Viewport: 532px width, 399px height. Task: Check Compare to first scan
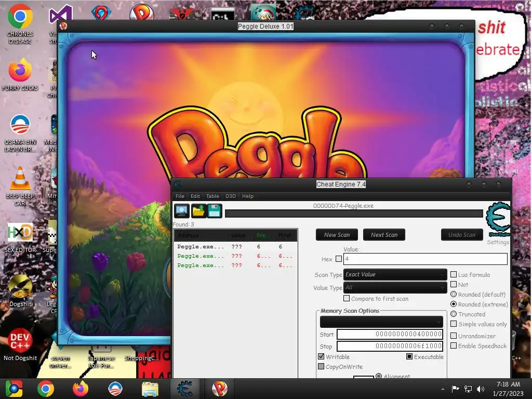(x=347, y=298)
